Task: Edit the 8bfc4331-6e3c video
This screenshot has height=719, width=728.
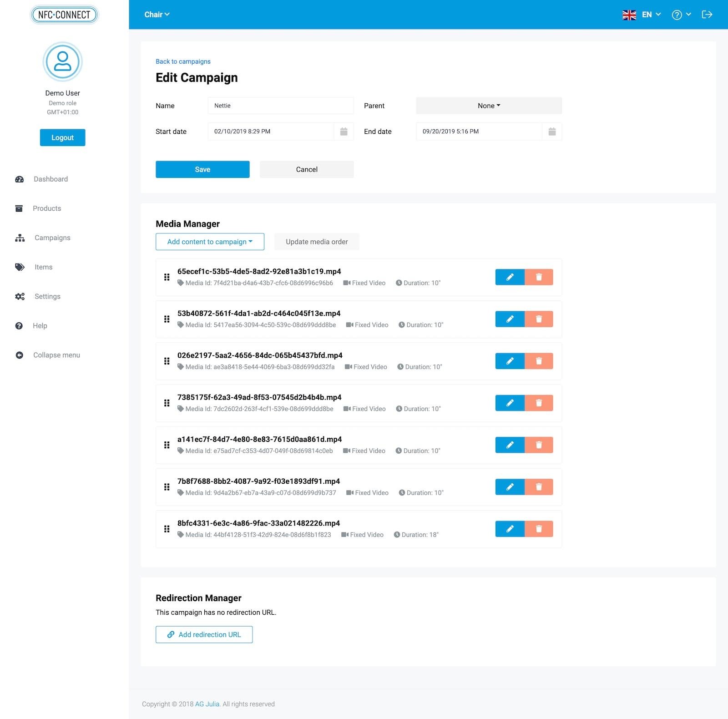Action: pyautogui.click(x=510, y=529)
